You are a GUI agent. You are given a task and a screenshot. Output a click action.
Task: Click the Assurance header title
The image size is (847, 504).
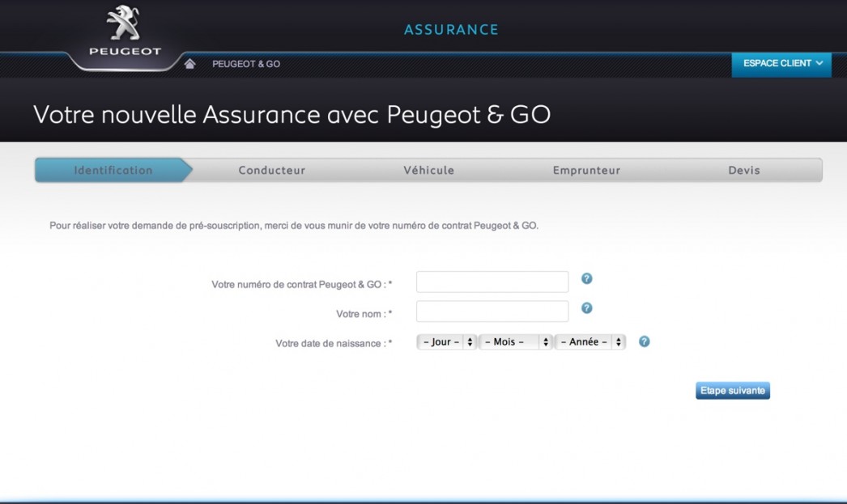click(x=451, y=29)
